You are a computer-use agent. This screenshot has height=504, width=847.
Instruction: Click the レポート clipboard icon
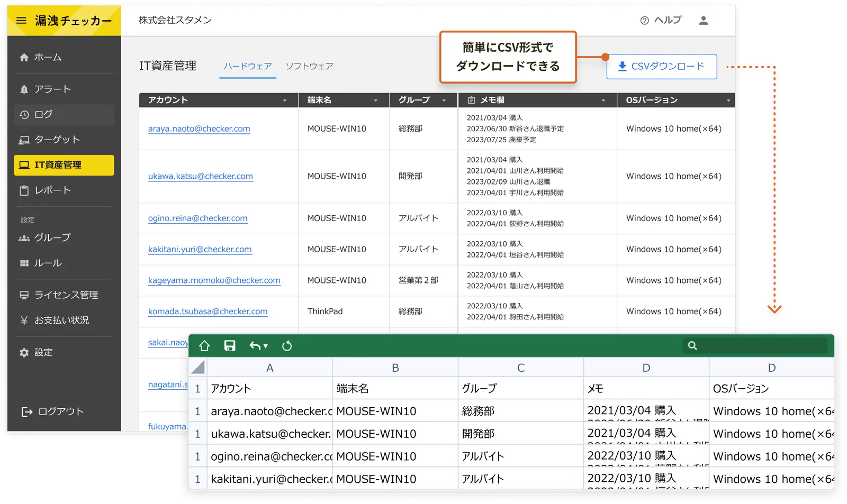tap(24, 190)
